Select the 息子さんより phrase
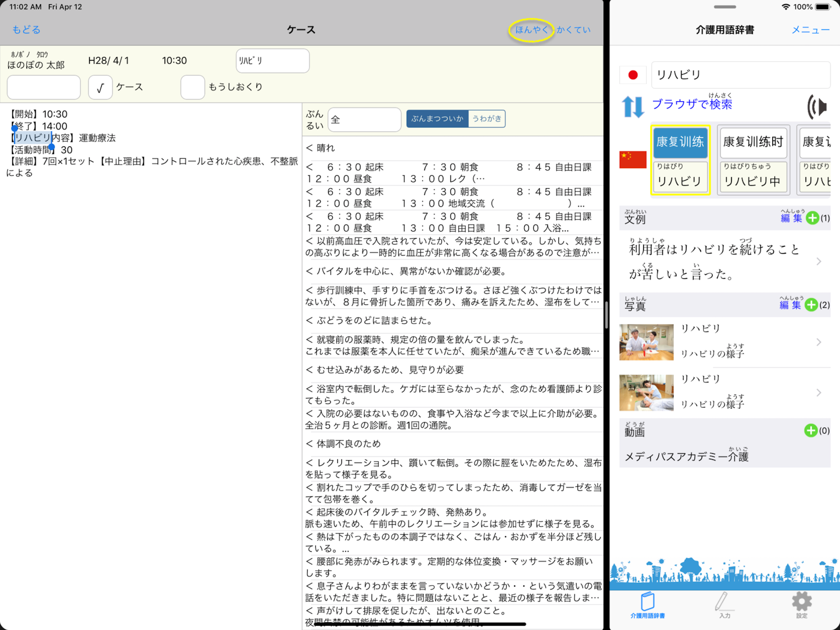Screen dimensions: 840x630 (453, 592)
